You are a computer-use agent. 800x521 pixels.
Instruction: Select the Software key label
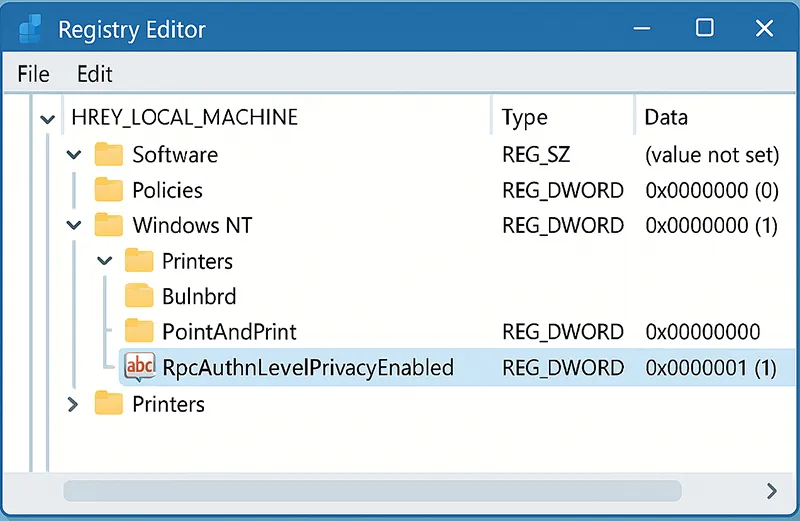pyautogui.click(x=175, y=155)
